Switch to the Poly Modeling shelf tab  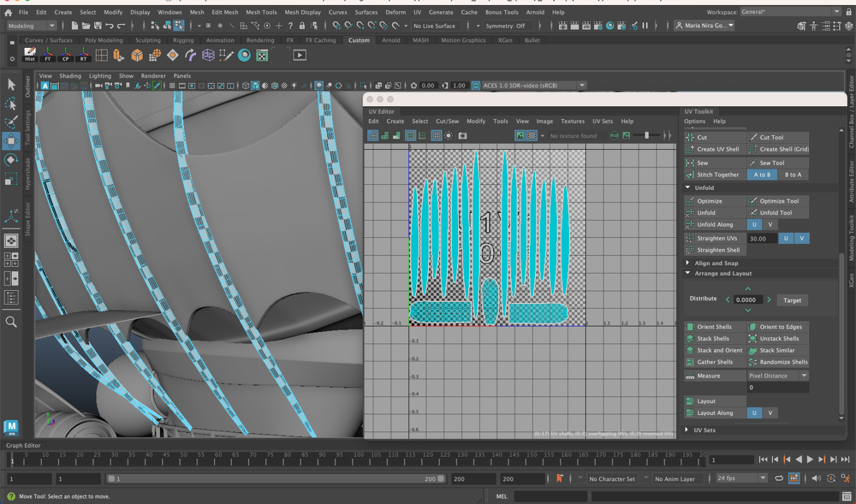point(104,40)
